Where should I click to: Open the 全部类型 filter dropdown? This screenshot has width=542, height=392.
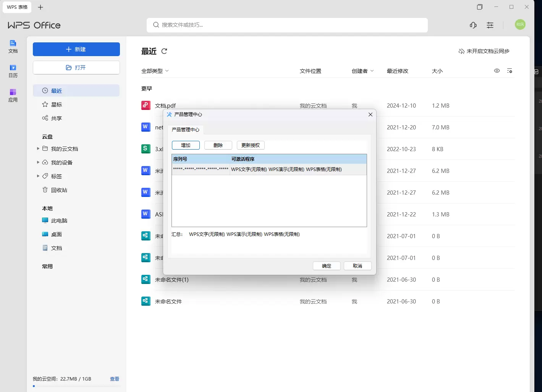155,71
